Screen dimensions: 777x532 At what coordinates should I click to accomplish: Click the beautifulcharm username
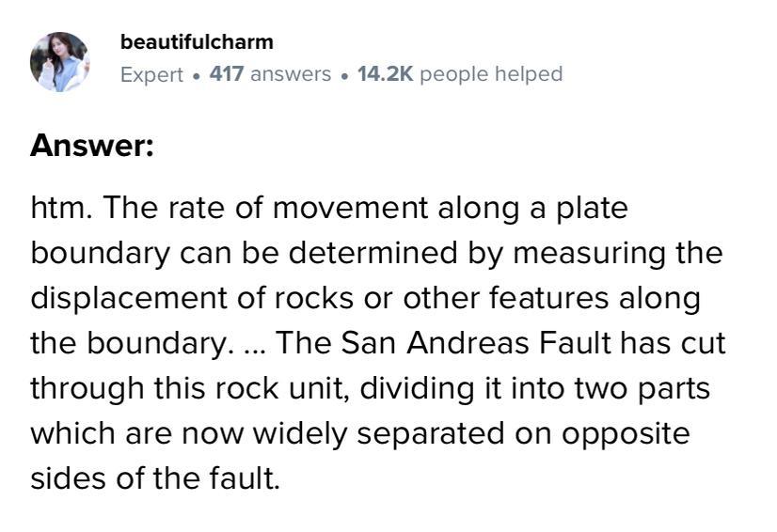click(197, 42)
